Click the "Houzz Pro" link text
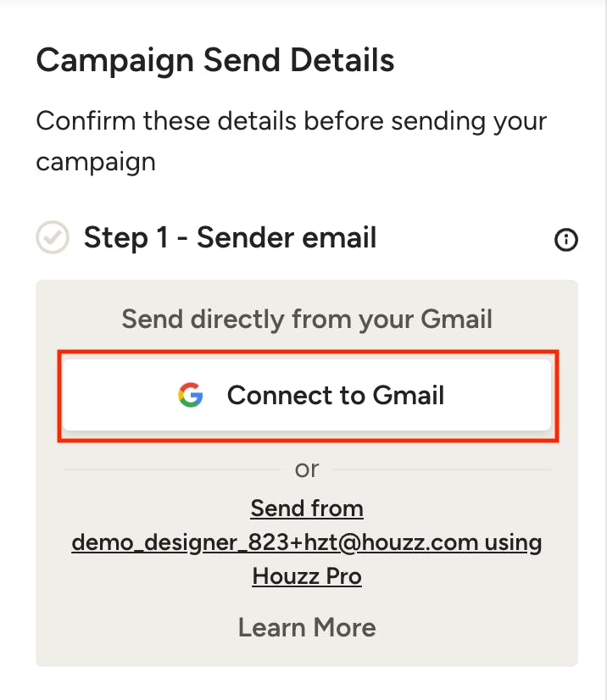 [307, 576]
